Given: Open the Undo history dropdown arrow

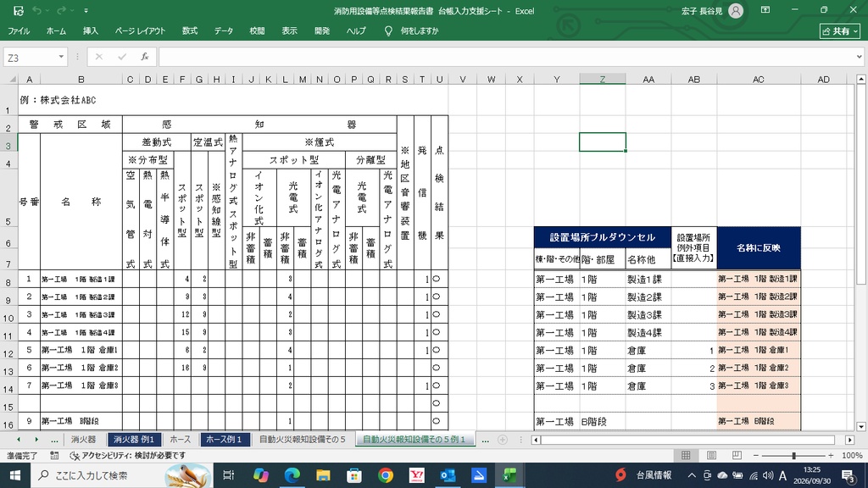Looking at the screenshot, I should pos(47,10).
